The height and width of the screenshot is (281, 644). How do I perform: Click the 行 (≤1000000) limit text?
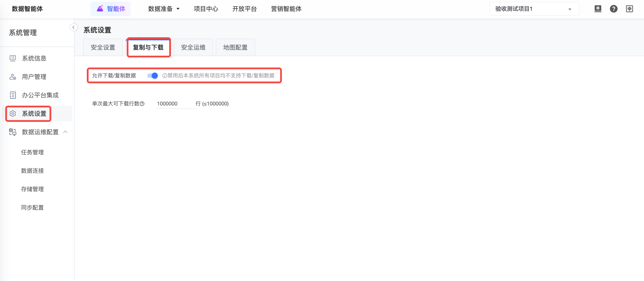click(x=212, y=103)
